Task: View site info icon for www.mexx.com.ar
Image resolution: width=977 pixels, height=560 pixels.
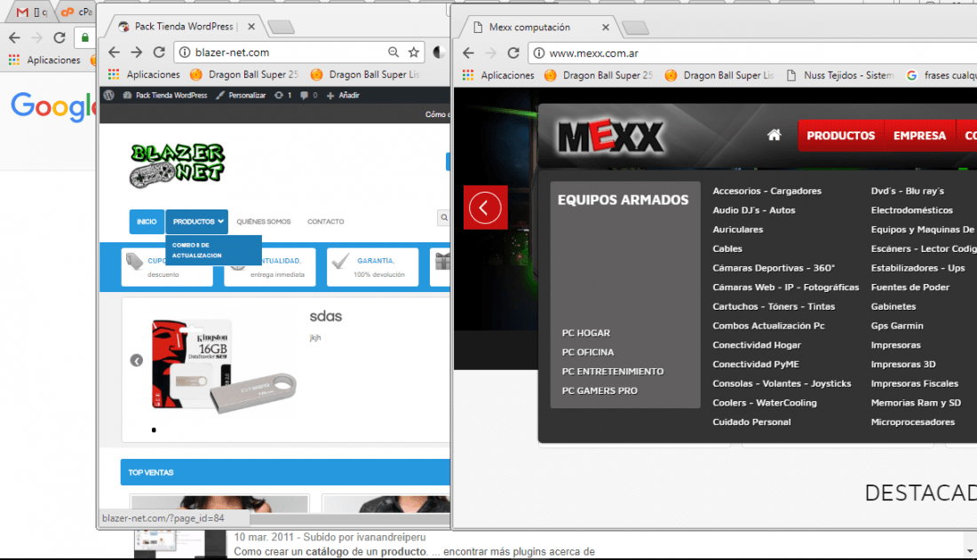Action: tap(539, 53)
